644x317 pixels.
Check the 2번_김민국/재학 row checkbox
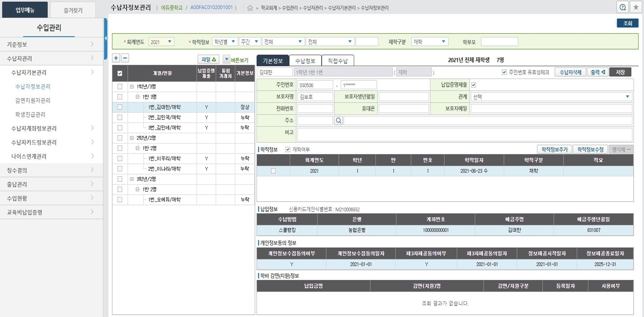click(120, 117)
